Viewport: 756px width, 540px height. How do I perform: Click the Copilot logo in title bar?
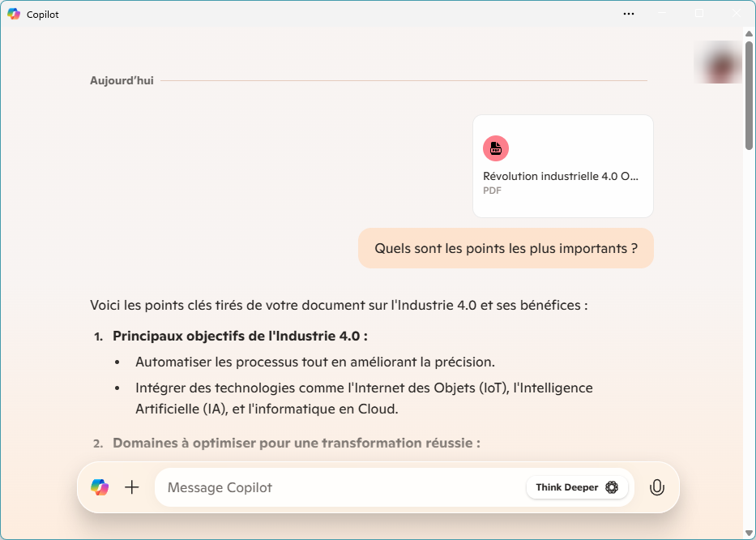pyautogui.click(x=14, y=14)
